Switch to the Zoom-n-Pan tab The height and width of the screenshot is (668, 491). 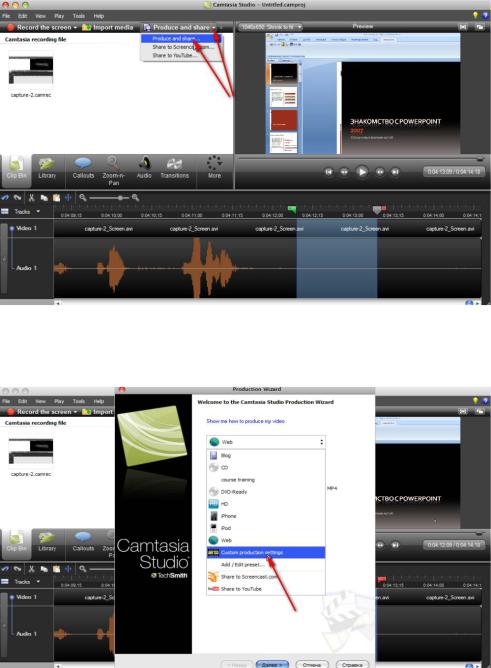click(x=113, y=171)
